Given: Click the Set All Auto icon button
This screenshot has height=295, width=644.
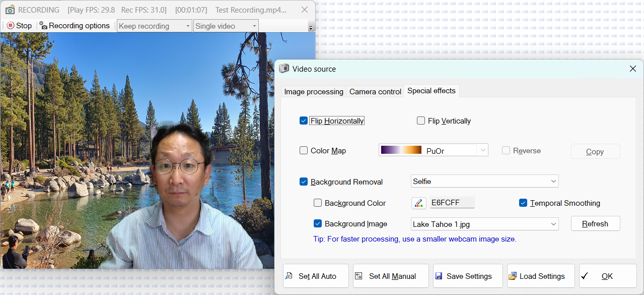Looking at the screenshot, I should (289, 276).
